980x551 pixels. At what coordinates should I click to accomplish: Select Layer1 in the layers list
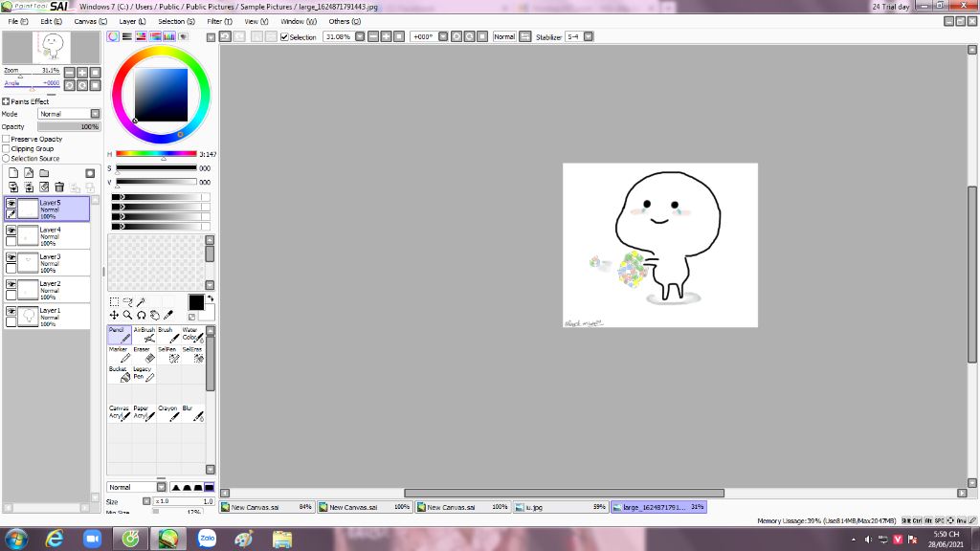tap(47, 317)
